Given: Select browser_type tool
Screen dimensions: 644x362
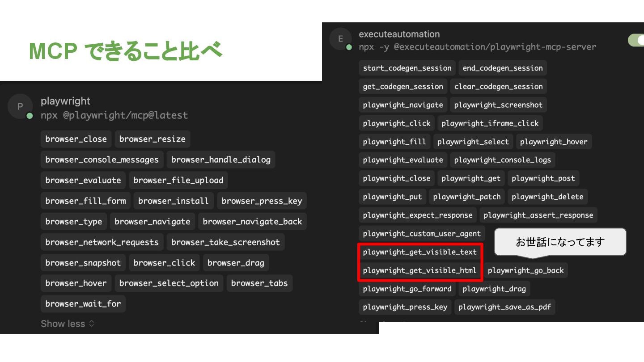Looking at the screenshot, I should pos(74,221).
